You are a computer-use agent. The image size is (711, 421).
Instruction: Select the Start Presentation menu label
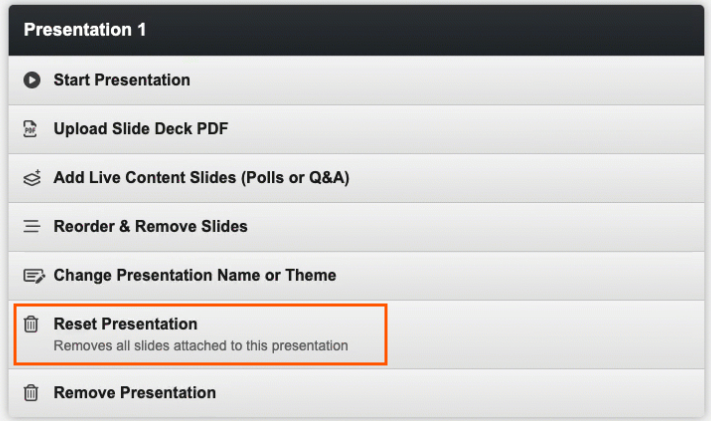(121, 80)
